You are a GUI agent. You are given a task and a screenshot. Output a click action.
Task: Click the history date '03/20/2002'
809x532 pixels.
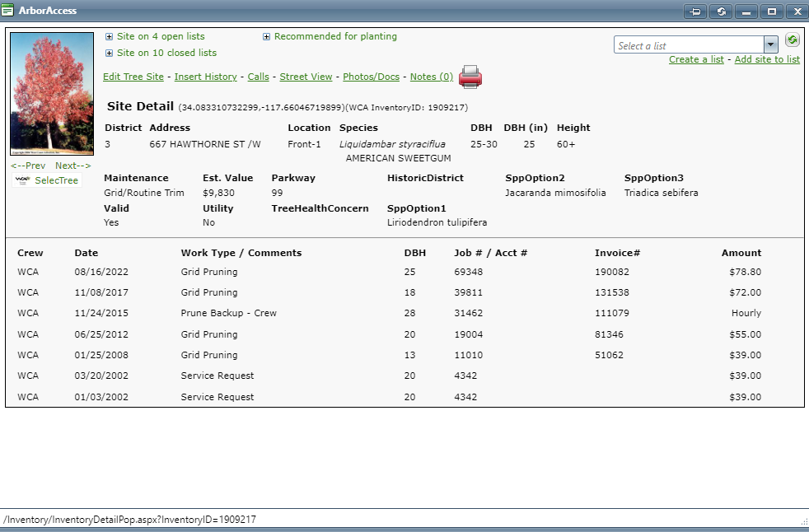pos(101,376)
